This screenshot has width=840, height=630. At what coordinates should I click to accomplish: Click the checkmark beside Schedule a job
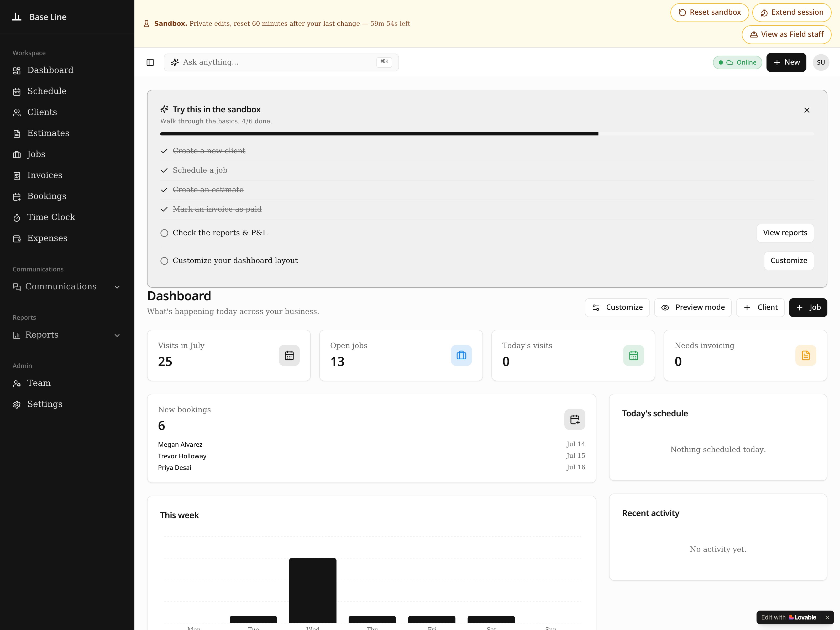point(164,171)
